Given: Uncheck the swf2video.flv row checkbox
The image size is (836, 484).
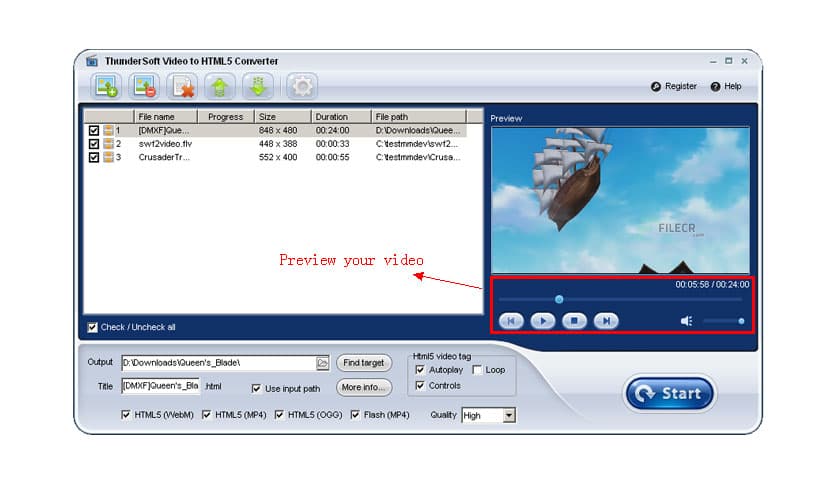Looking at the screenshot, I should pos(94,144).
